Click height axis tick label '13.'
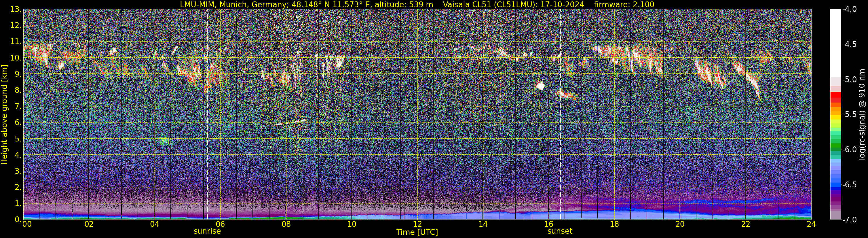868x238 pixels. click(x=16, y=10)
